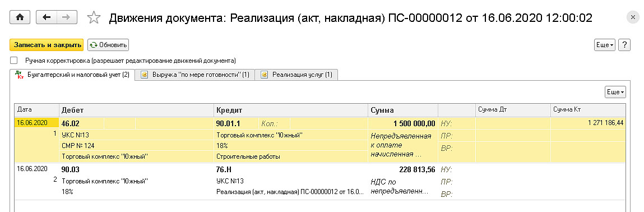
Task: Click the Записать и закрыть button
Action: 47,45
